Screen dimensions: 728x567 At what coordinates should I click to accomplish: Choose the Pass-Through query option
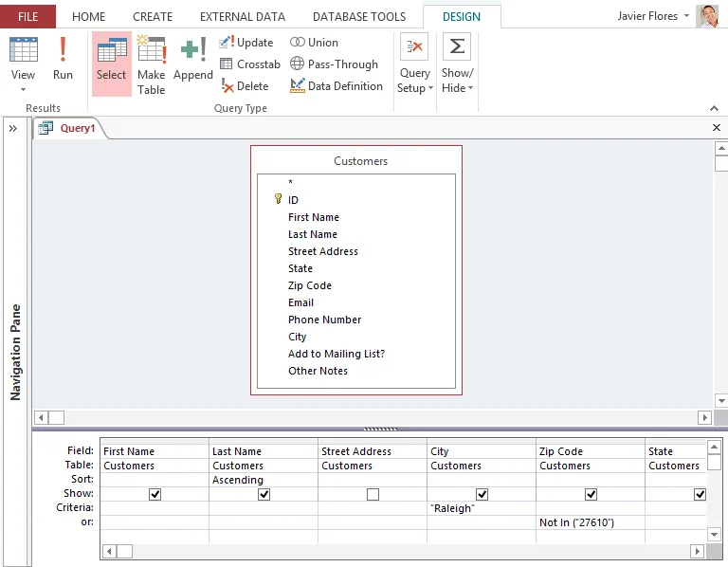[334, 64]
